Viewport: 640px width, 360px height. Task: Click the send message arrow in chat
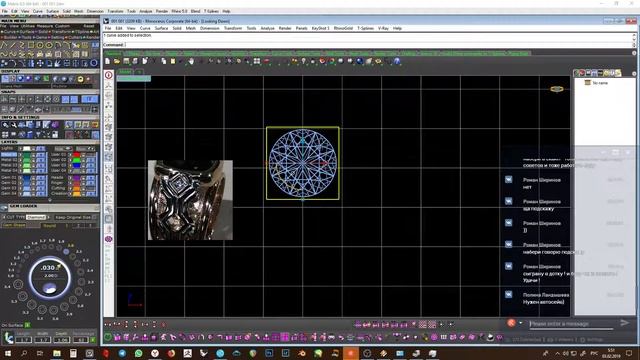pyautogui.click(x=624, y=323)
